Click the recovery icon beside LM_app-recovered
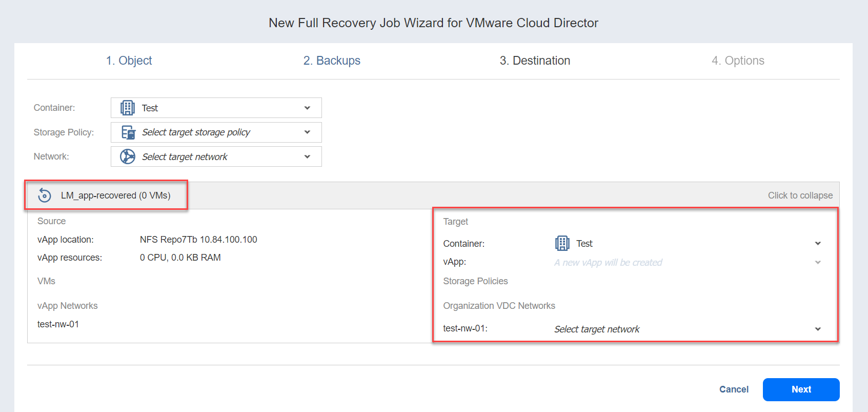The image size is (868, 412). [x=45, y=195]
